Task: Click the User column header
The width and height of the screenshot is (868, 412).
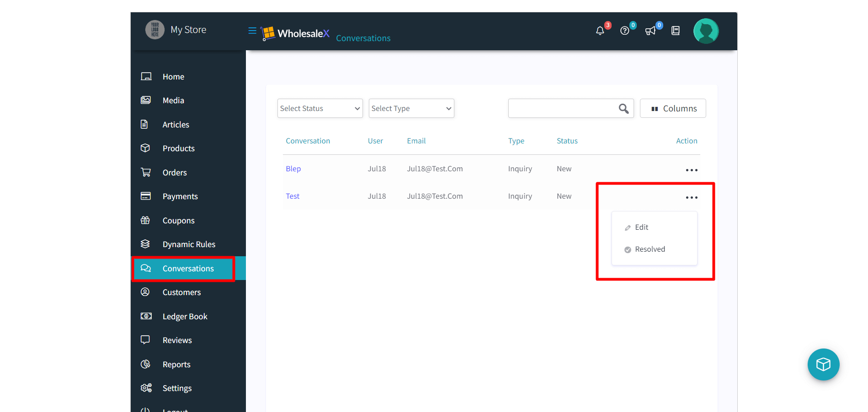Action: coord(375,141)
